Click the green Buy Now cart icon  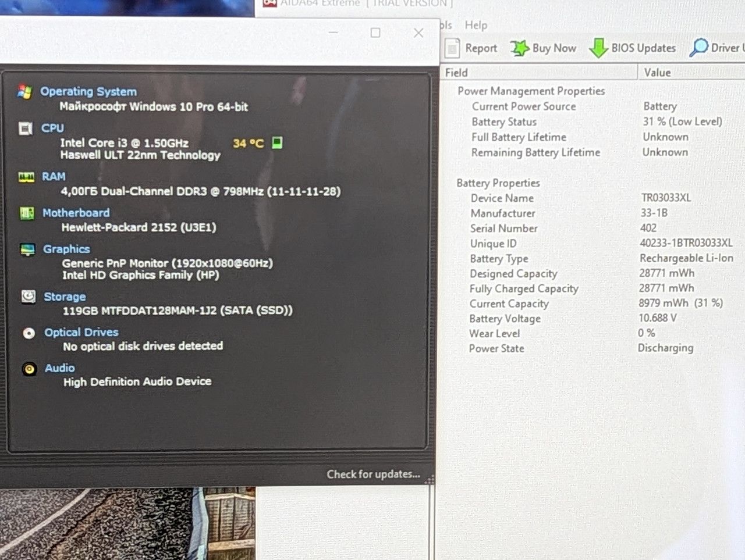coord(519,48)
